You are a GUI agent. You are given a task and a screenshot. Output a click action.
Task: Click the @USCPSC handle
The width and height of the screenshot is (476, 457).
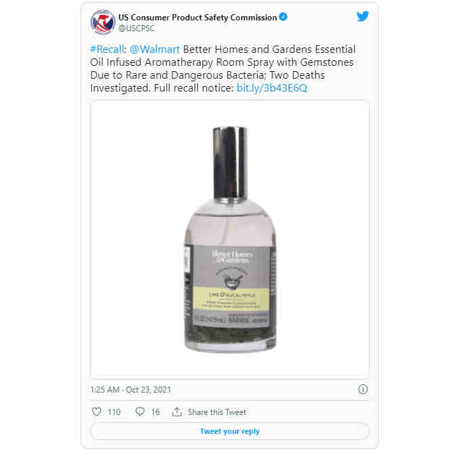tap(136, 28)
